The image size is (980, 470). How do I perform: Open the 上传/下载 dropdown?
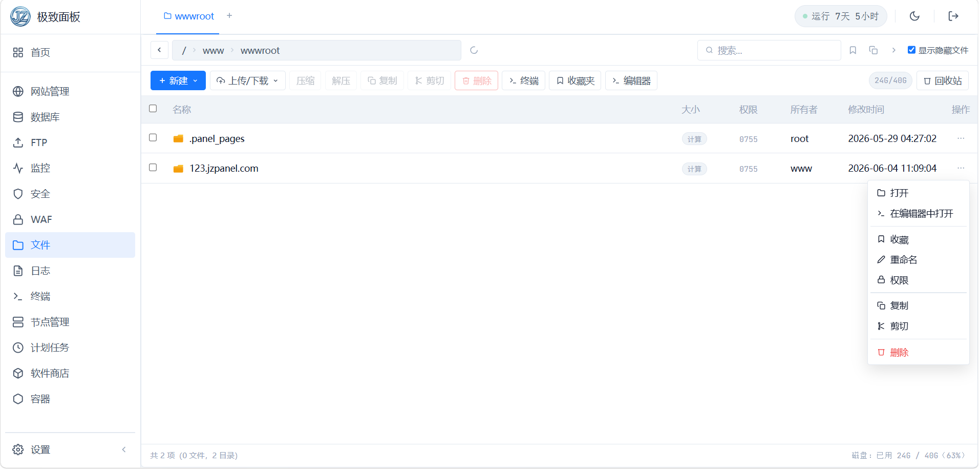(x=248, y=80)
